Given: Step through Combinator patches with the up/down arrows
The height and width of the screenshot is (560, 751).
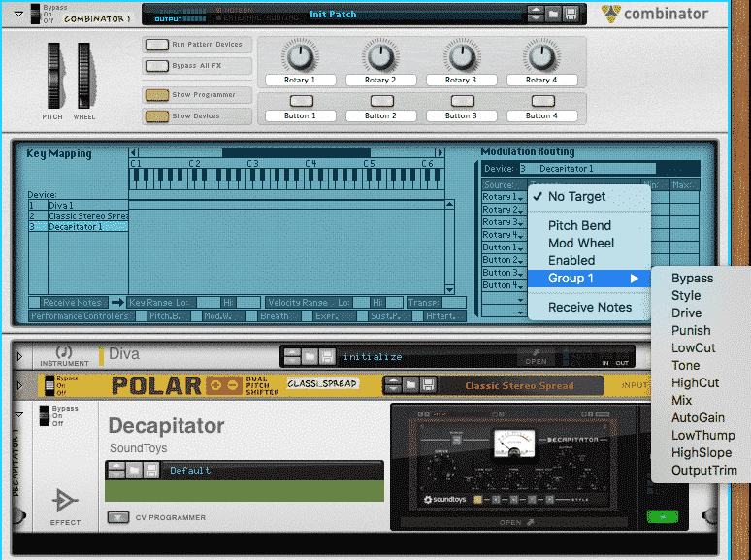Looking at the screenshot, I should tap(536, 14).
